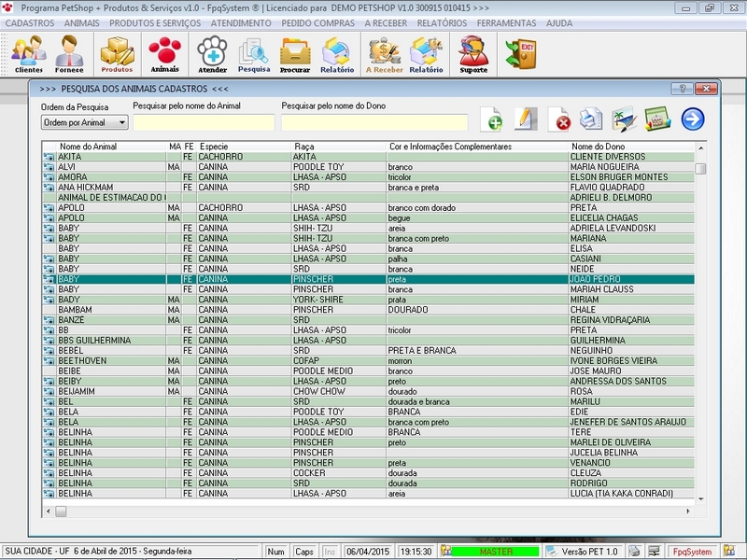Click the blue arrow exit icon
747x560 pixels.
pos(693,119)
